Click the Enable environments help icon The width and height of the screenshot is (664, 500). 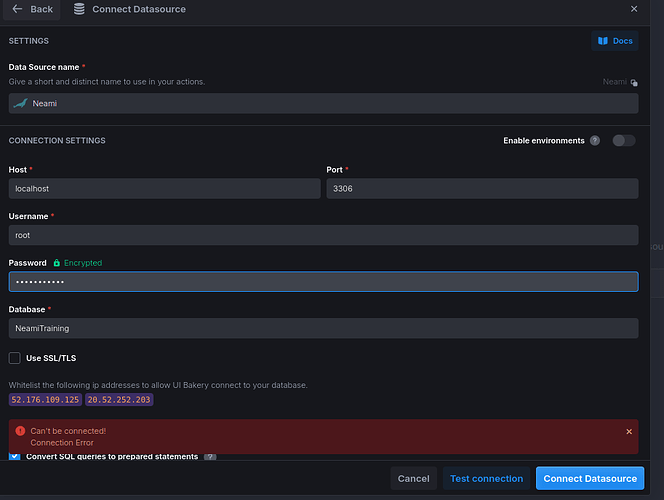tap(595, 141)
